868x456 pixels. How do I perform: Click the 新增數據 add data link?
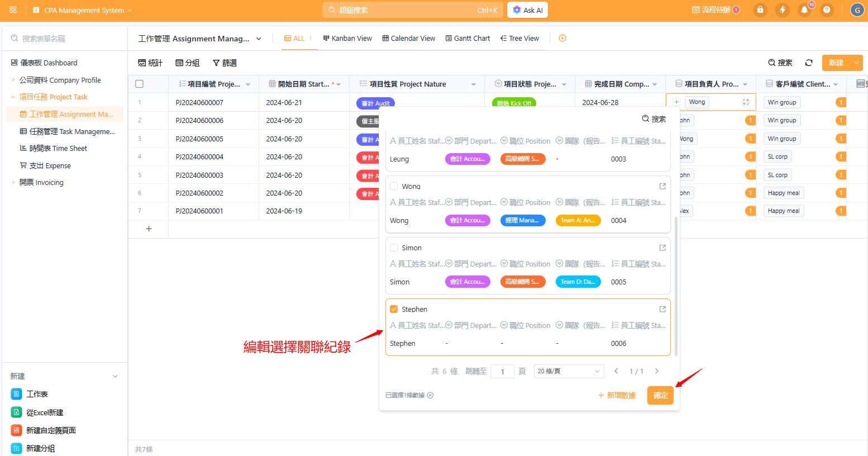click(617, 395)
